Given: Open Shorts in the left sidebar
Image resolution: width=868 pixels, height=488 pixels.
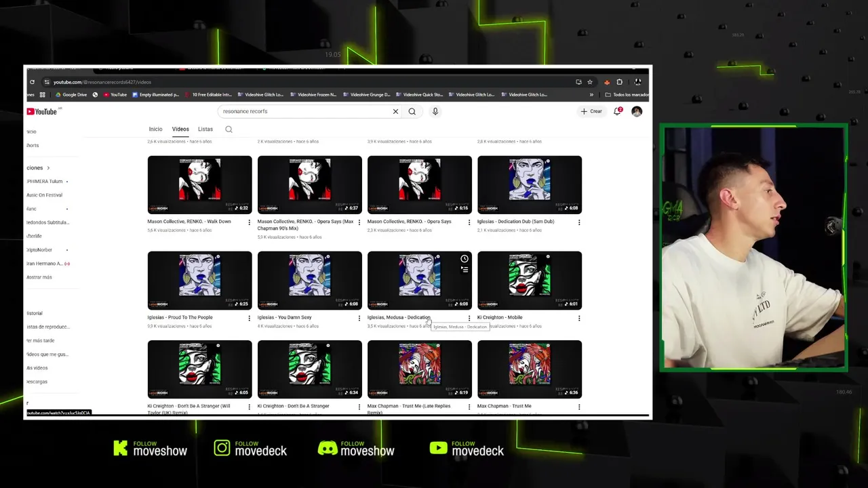Looking at the screenshot, I should [x=33, y=146].
